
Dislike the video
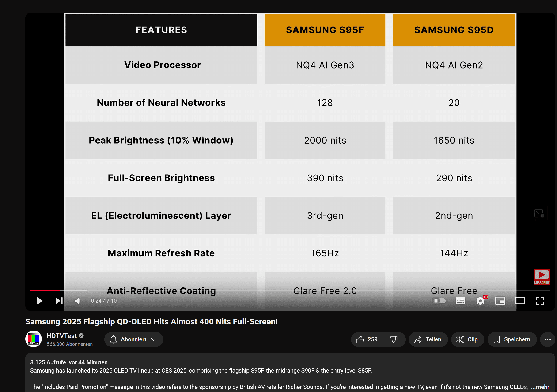394,339
